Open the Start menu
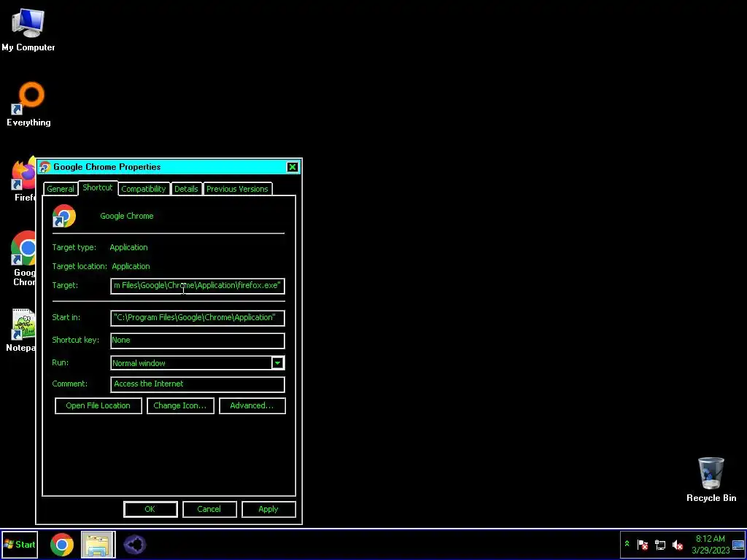 (19, 544)
